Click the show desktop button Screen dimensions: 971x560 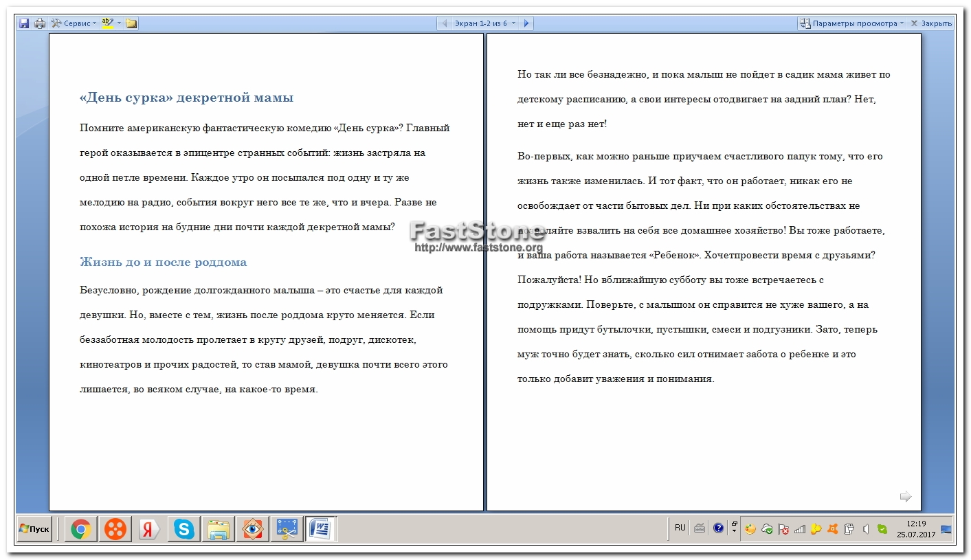pos(946,529)
